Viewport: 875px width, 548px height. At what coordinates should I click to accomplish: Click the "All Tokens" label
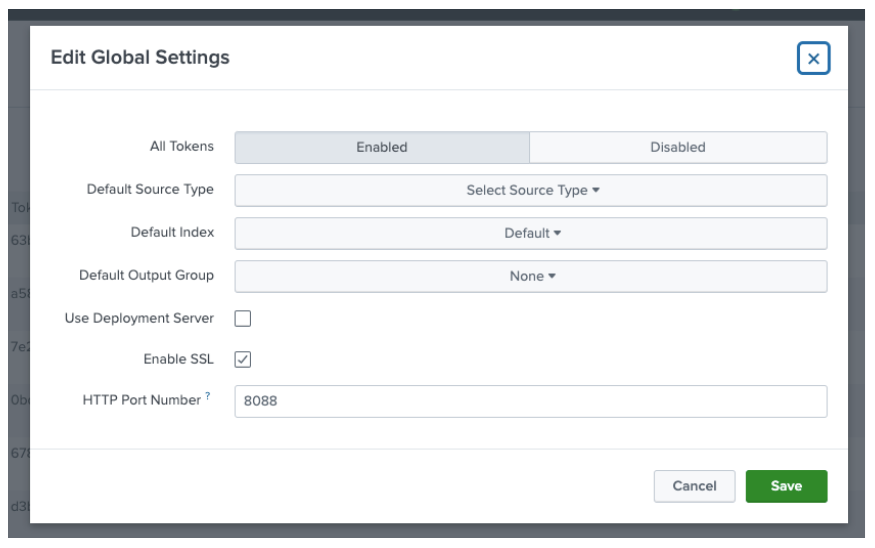[181, 146]
